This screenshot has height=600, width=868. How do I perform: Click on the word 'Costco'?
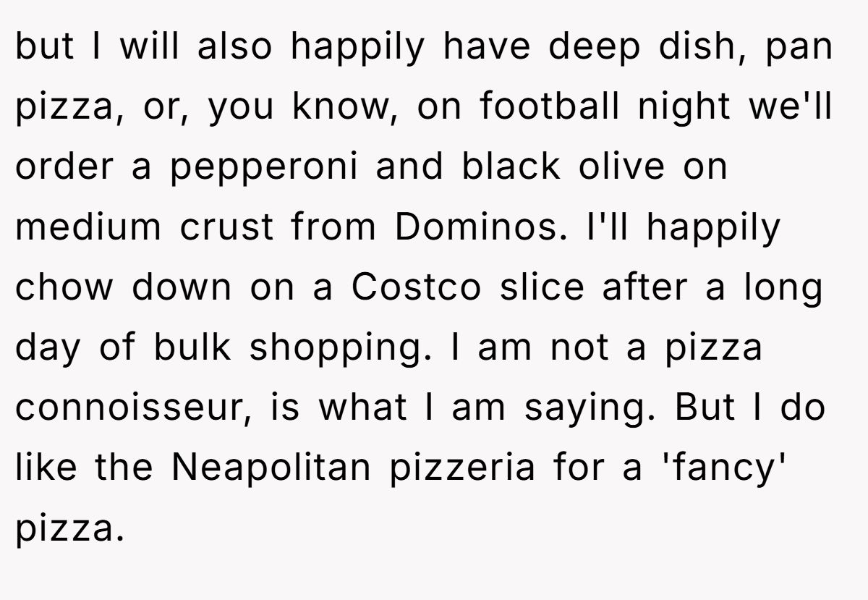[x=416, y=287]
